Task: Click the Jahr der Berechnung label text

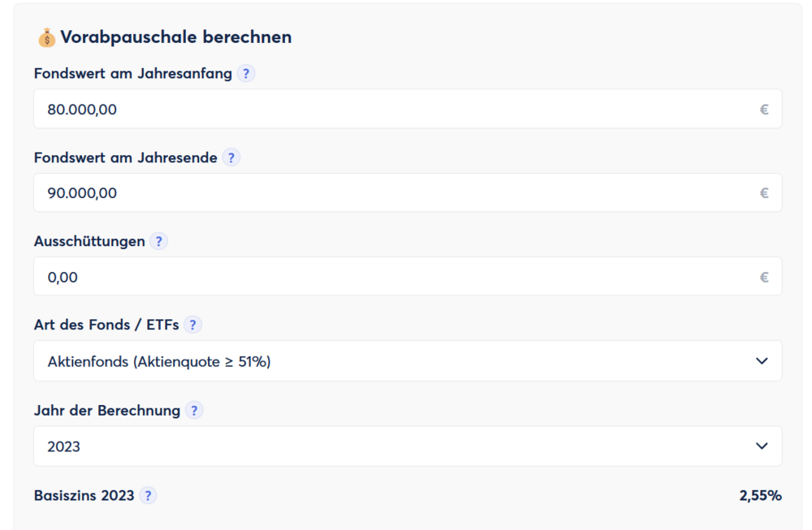Action: coord(107,411)
